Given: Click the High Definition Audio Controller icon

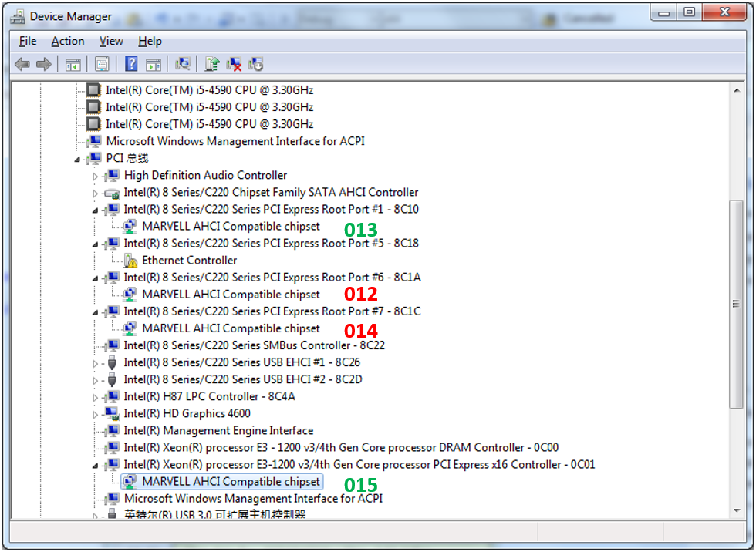Looking at the screenshot, I should [x=112, y=175].
